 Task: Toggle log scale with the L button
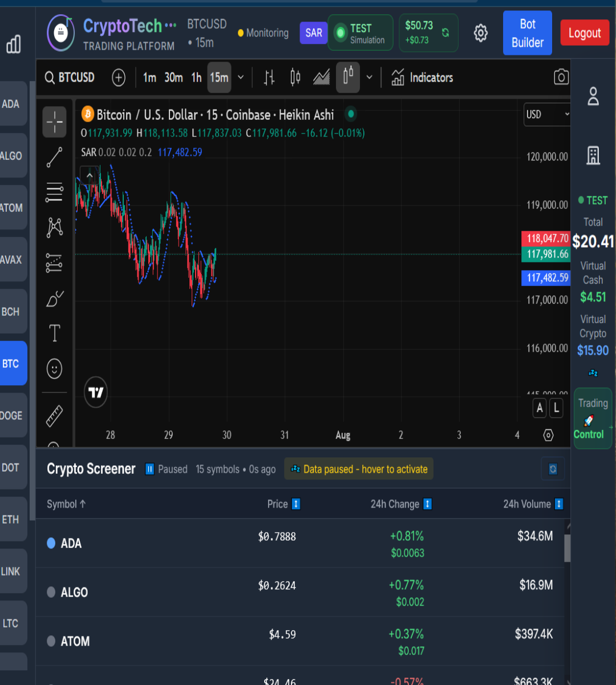[x=556, y=408]
